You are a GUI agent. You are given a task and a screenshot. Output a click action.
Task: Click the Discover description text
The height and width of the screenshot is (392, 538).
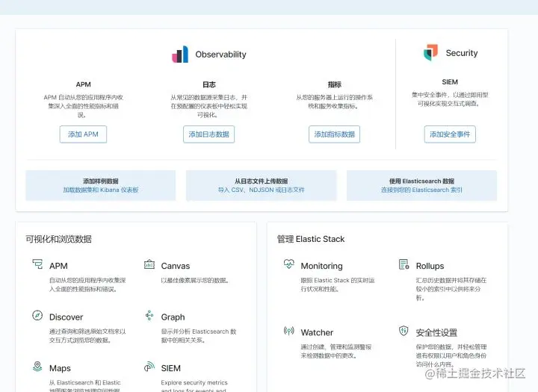(x=87, y=336)
